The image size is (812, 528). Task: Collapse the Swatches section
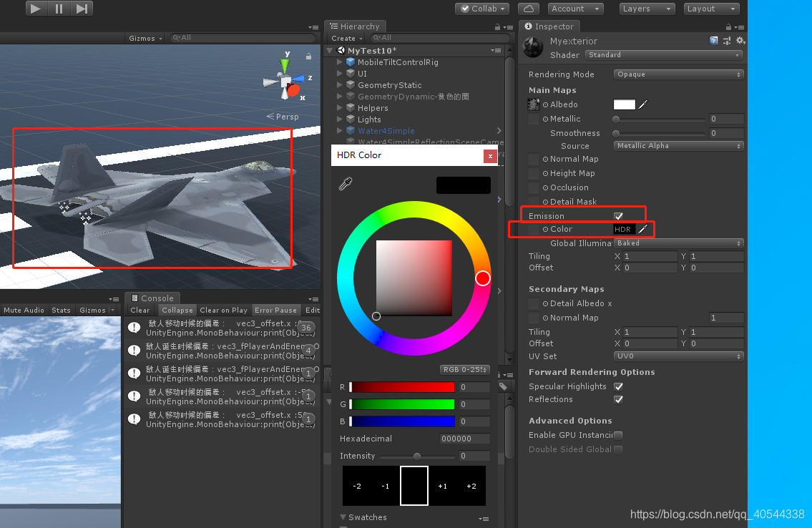(343, 517)
